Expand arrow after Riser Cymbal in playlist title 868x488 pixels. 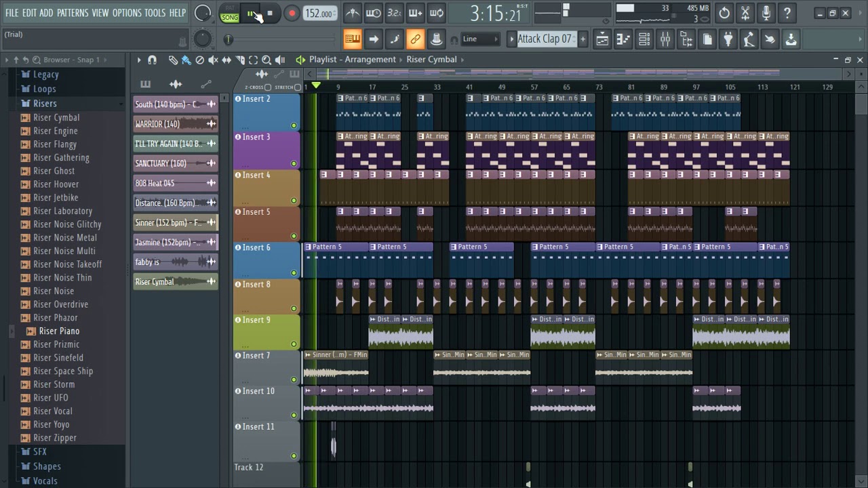click(462, 60)
